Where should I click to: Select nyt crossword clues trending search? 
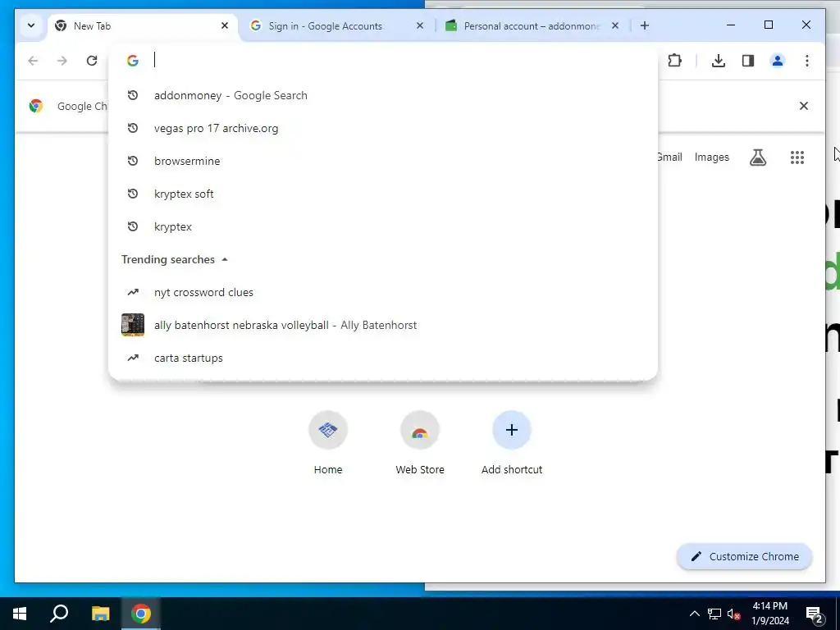pos(383,292)
